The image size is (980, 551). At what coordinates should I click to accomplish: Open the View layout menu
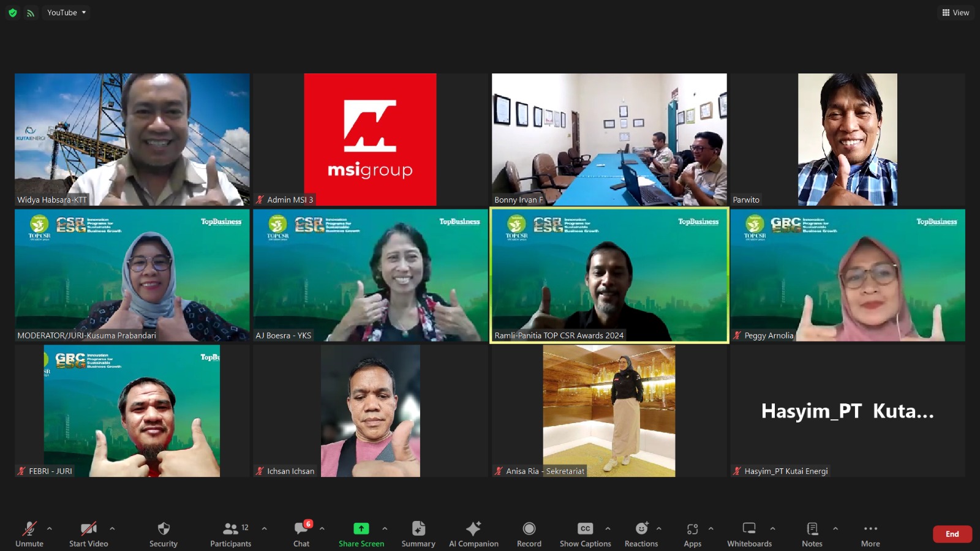tap(956, 13)
